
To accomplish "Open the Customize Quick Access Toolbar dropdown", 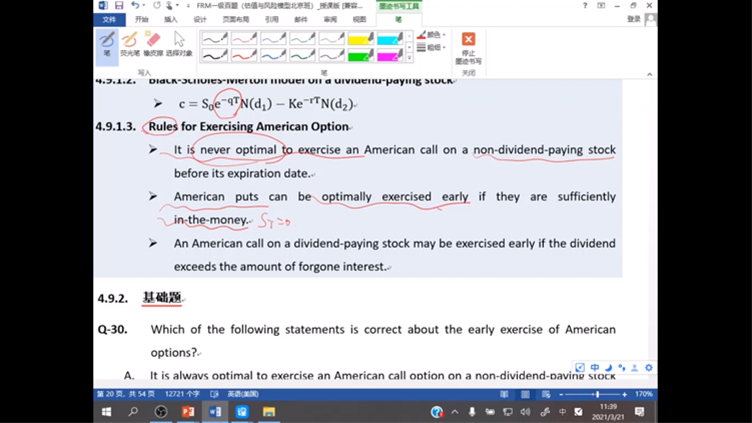I will [x=188, y=5].
